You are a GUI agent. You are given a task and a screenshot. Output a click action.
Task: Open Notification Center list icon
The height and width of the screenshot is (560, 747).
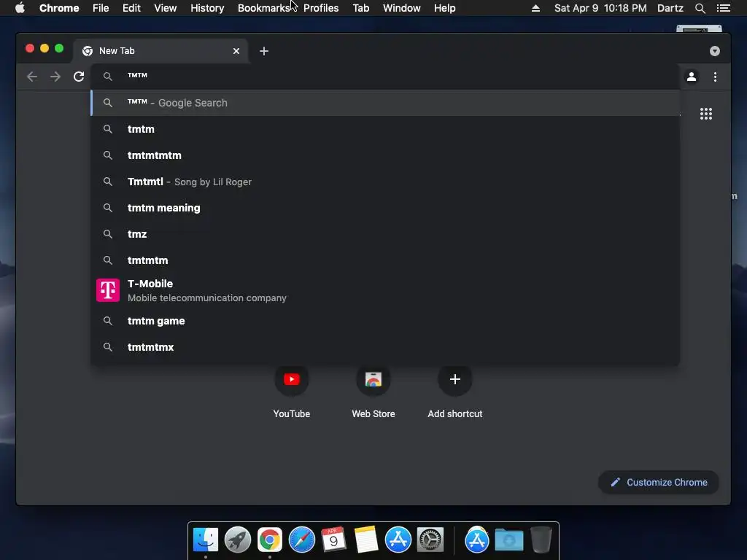tap(723, 8)
